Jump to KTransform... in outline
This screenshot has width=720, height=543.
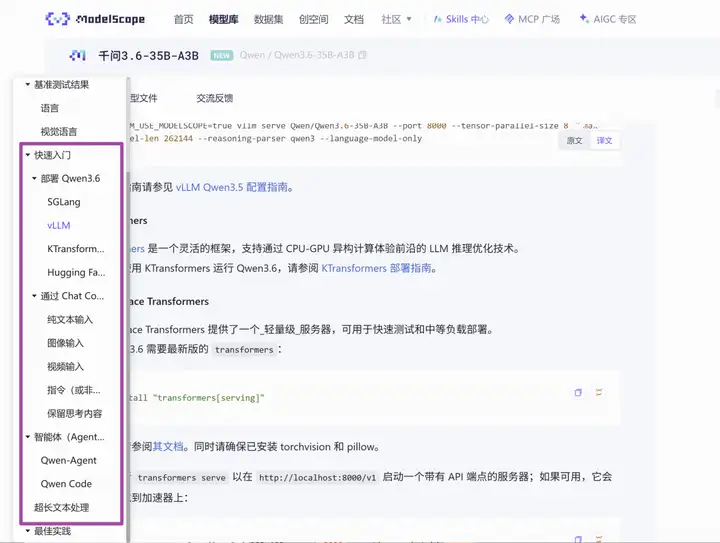tap(76, 249)
